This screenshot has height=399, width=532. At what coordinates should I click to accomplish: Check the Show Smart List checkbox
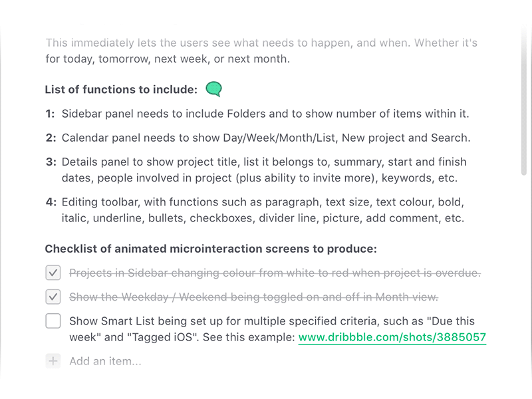coord(53,321)
